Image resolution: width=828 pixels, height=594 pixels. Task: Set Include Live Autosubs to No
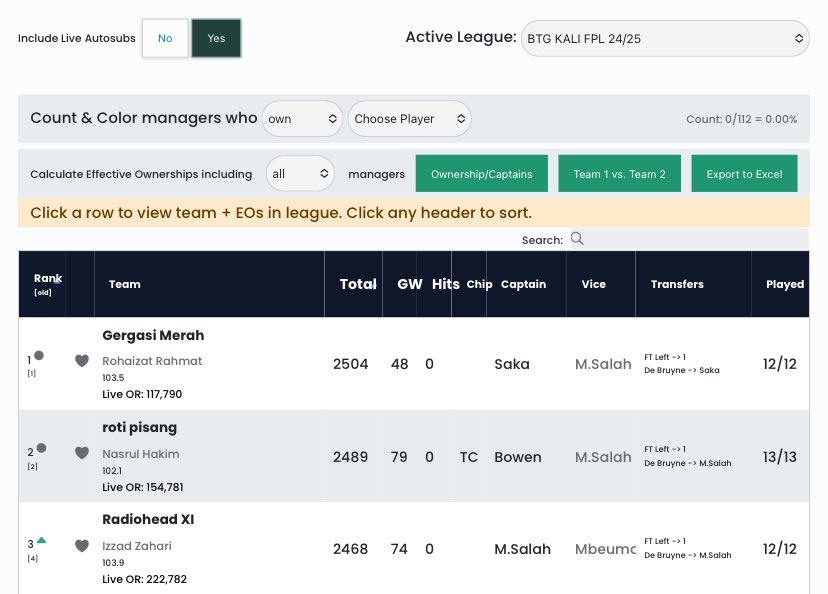tap(165, 38)
